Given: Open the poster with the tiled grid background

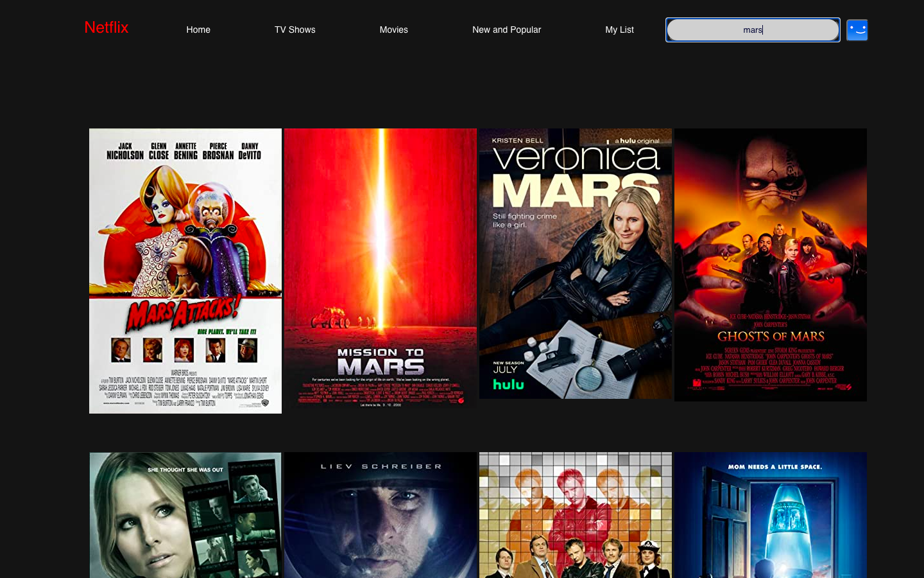Looking at the screenshot, I should coord(576,515).
